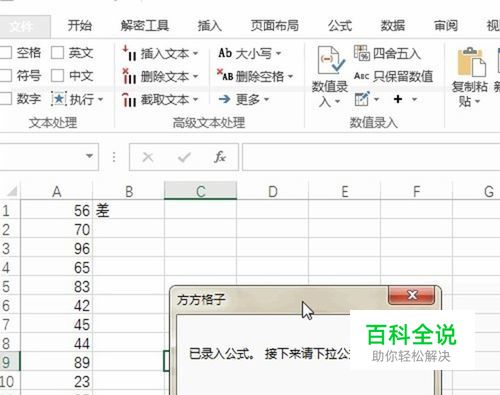Enable the 符号 checkbox
Image resolution: width=500 pixels, height=395 pixels.
(5, 76)
